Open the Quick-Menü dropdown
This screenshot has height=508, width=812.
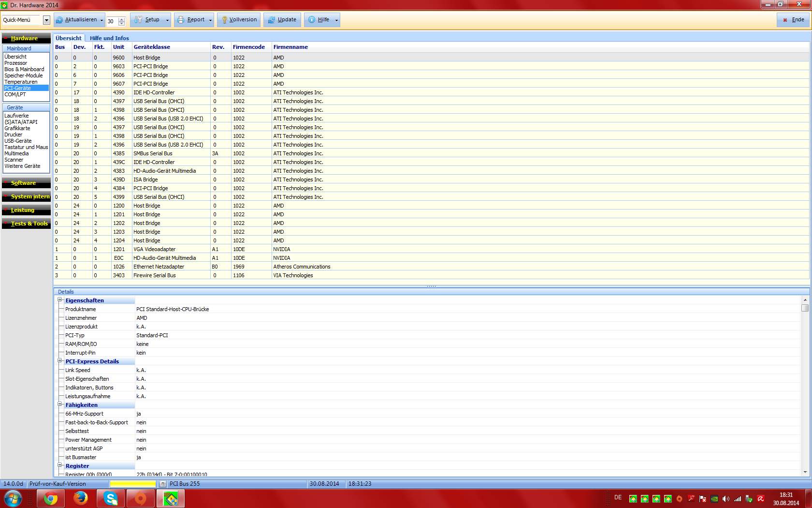click(x=46, y=20)
